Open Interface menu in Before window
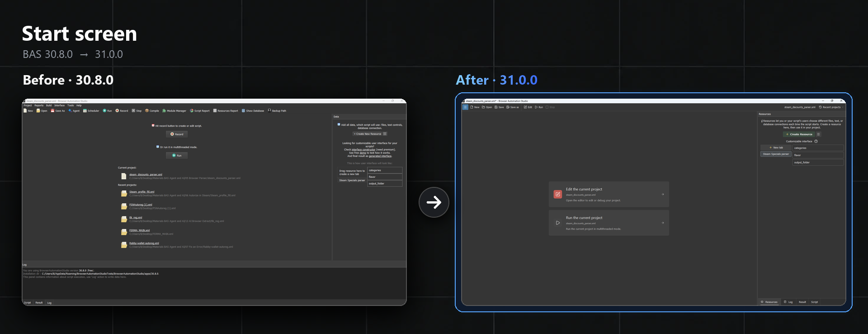Image resolution: width=868 pixels, height=334 pixels. click(60, 105)
